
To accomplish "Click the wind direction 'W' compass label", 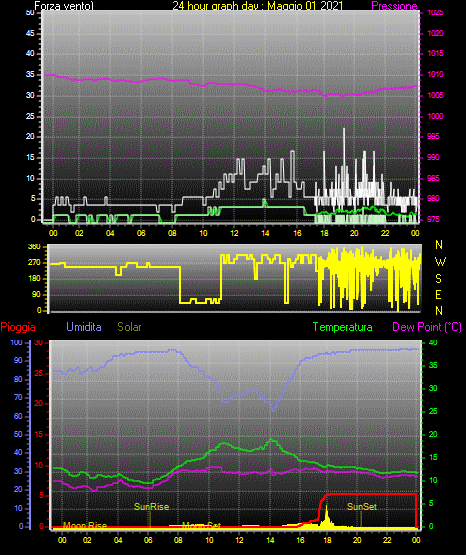I will click(440, 262).
